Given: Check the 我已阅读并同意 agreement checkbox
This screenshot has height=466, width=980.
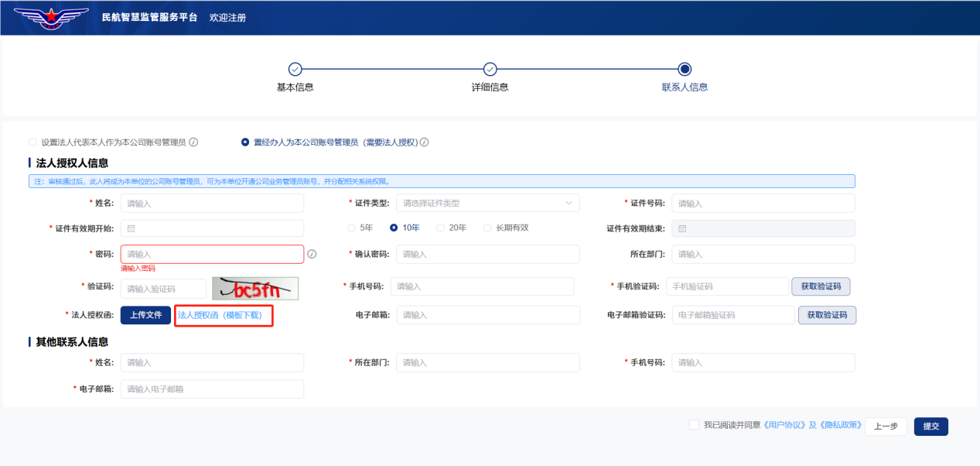Looking at the screenshot, I should (694, 425).
